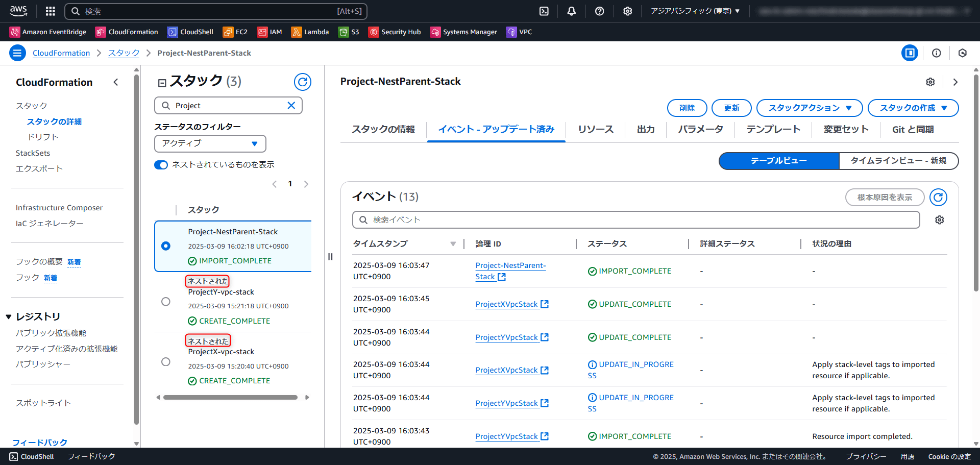Toggle the split panel view icon
Viewport: 980px width, 465px height.
(910, 53)
